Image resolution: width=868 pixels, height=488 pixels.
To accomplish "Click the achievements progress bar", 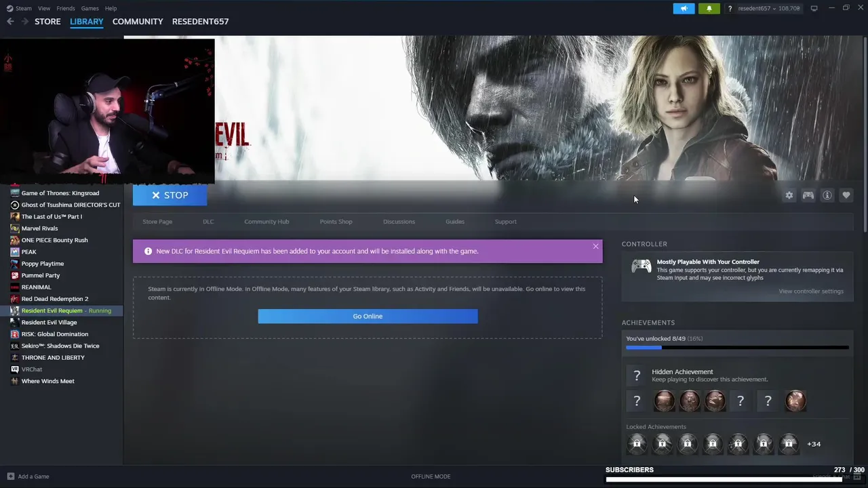I will tap(737, 348).
